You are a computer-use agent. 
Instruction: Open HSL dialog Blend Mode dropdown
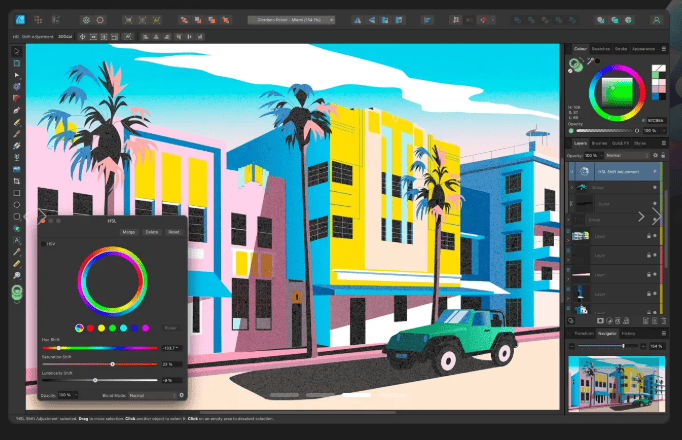(153, 395)
